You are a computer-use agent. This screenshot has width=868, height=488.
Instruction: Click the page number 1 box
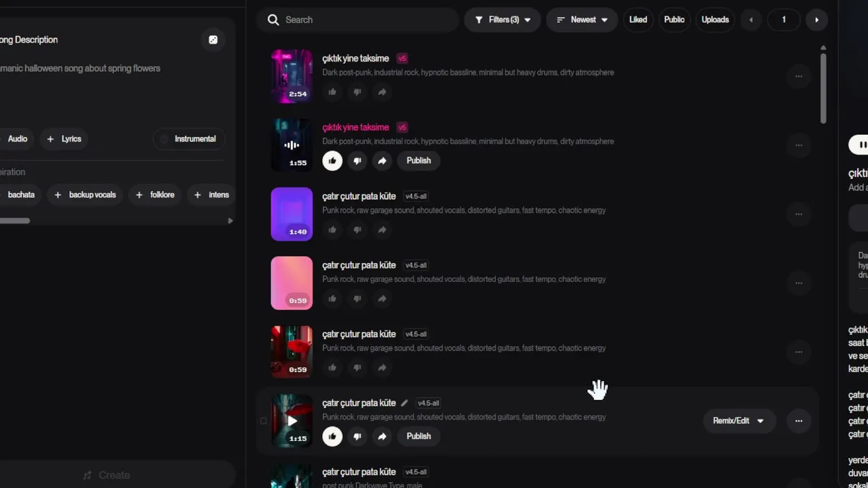click(x=784, y=20)
